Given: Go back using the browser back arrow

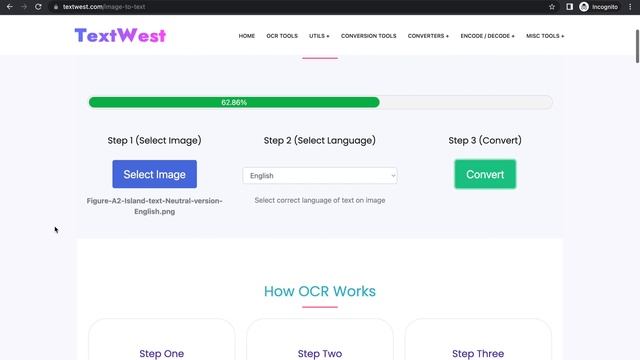Looking at the screenshot, I should click(9, 7).
